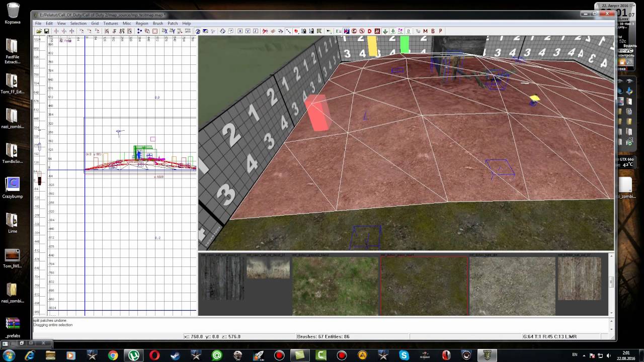The width and height of the screenshot is (644, 362).
Task: Click the EN language indicator
Action: pyautogui.click(x=575, y=355)
